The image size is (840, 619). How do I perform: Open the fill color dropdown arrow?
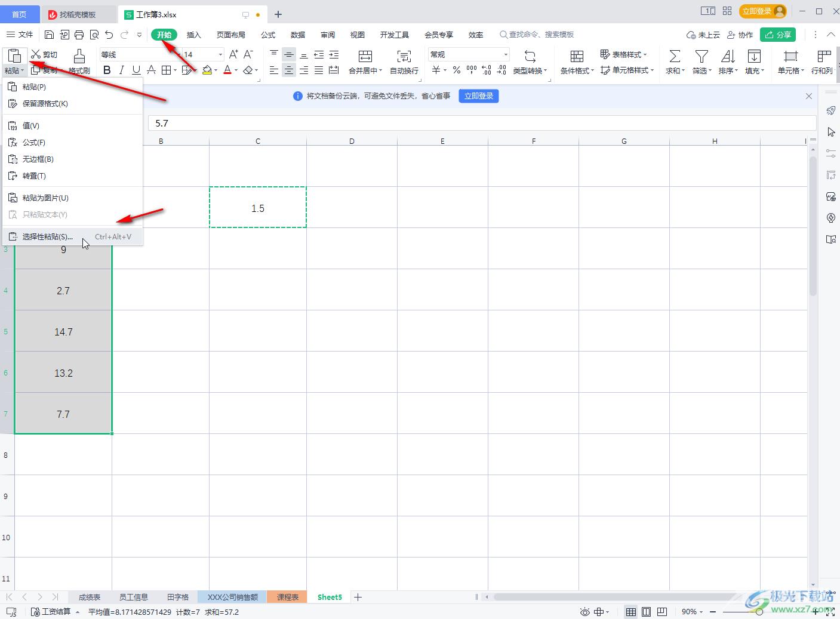(216, 70)
